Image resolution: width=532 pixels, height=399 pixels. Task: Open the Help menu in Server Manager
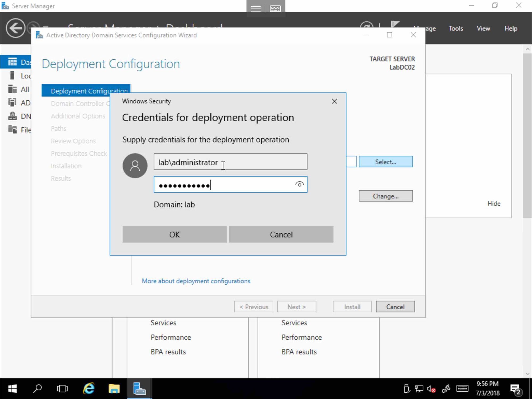click(x=511, y=28)
